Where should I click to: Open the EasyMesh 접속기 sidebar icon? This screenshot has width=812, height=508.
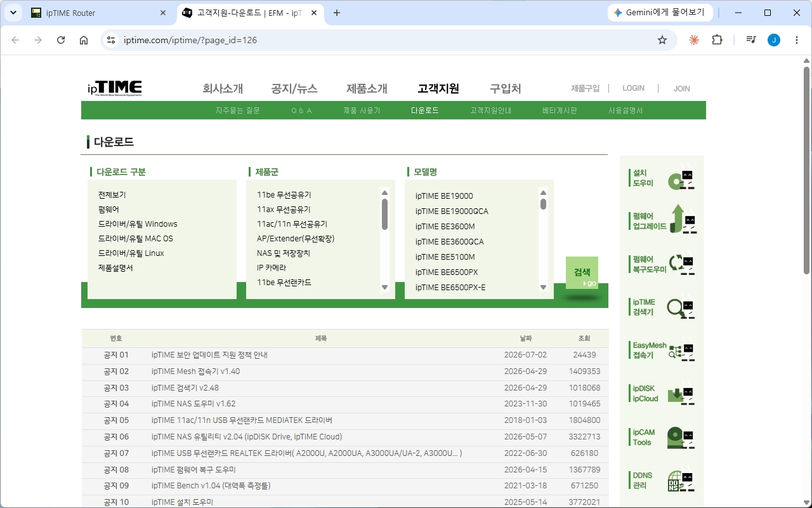662,351
